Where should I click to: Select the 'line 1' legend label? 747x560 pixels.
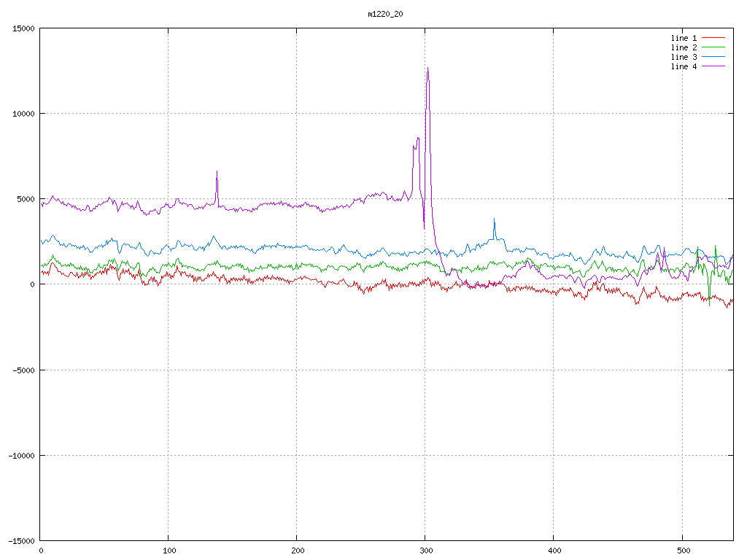pyautogui.click(x=684, y=38)
